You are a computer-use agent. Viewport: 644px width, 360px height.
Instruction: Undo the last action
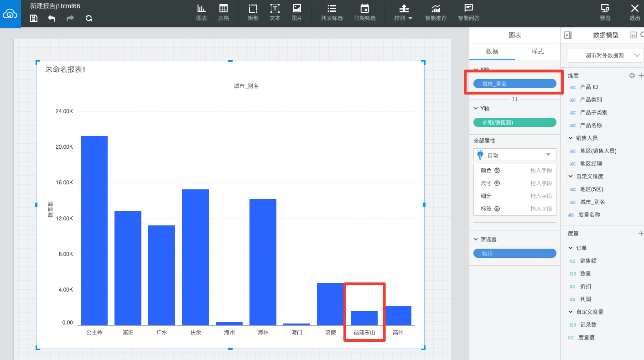coord(52,18)
